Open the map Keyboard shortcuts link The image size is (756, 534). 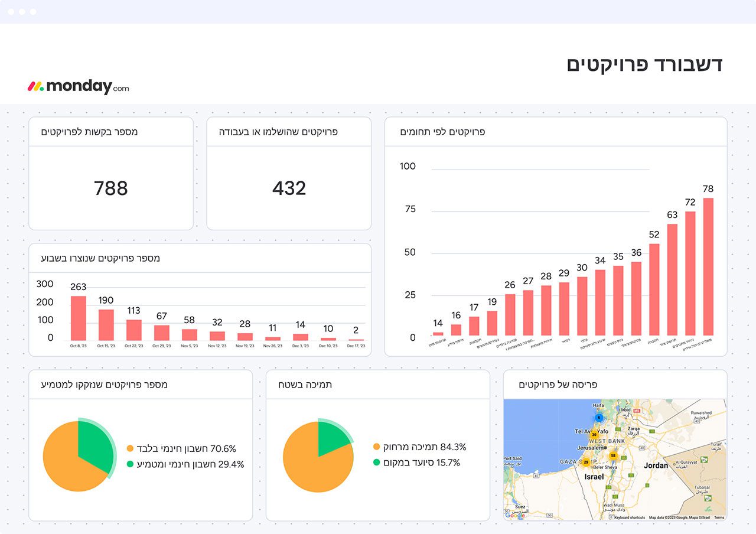click(x=629, y=517)
